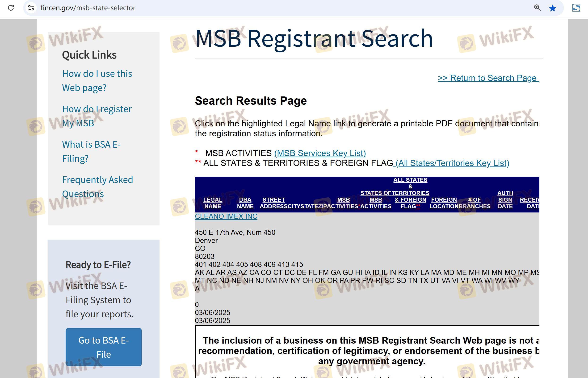Click the 'Ready to E-File?' heading
588x378 pixels.
click(98, 265)
